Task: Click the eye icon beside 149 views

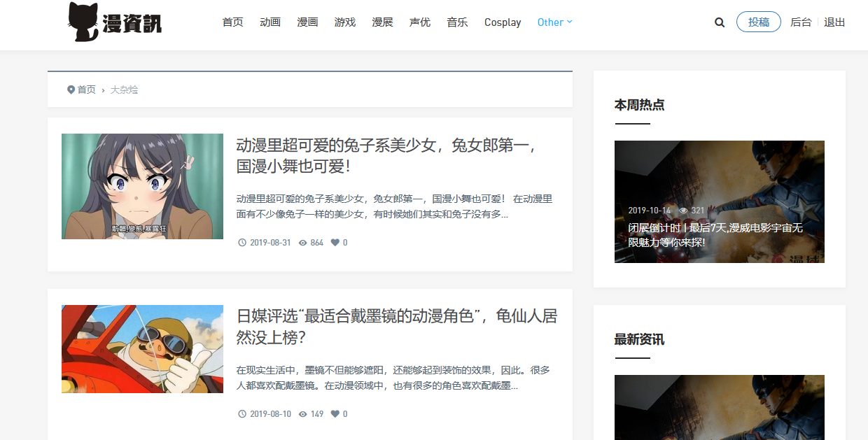Action: tap(303, 414)
